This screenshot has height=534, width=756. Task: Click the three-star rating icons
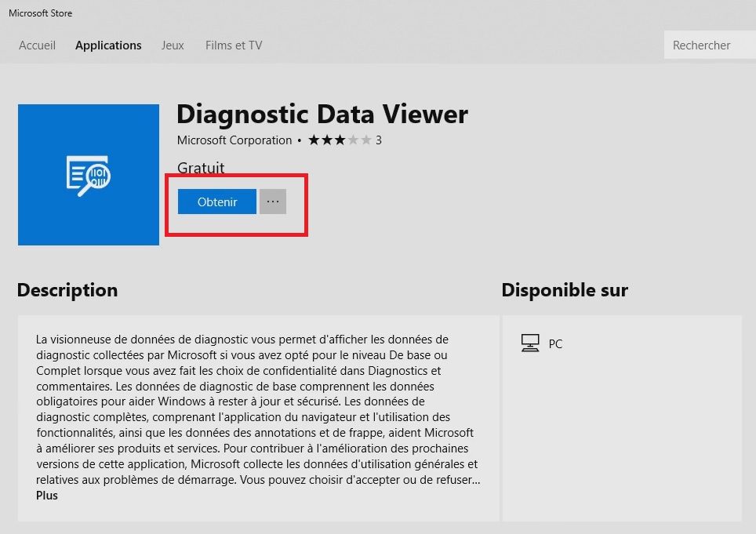tap(339, 140)
